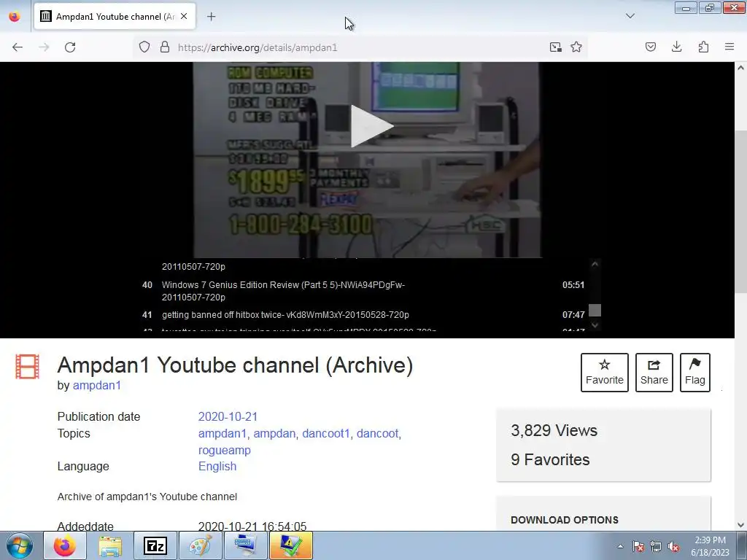Play the video with center play button
This screenshot has width=747, height=560.
371,126
